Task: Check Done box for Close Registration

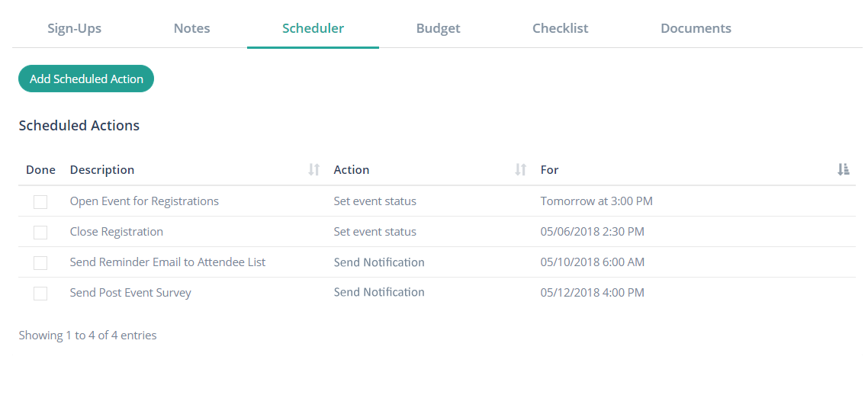Action: 40,233
